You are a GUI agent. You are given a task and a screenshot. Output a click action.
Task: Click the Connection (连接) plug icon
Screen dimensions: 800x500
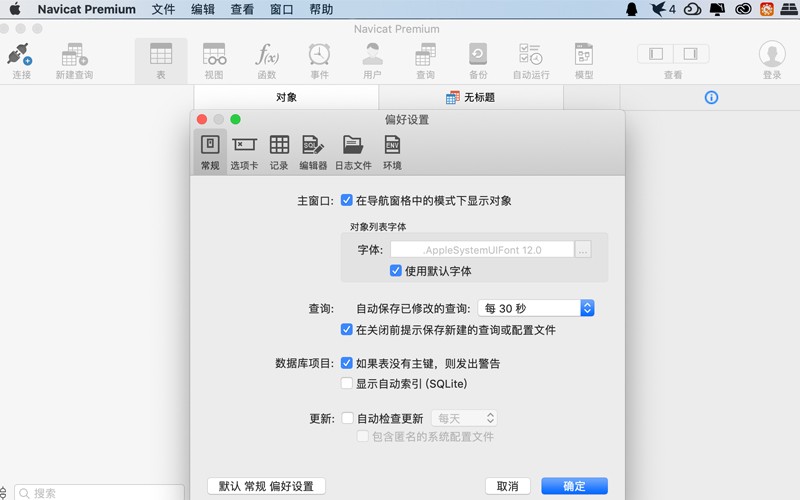pos(20,55)
